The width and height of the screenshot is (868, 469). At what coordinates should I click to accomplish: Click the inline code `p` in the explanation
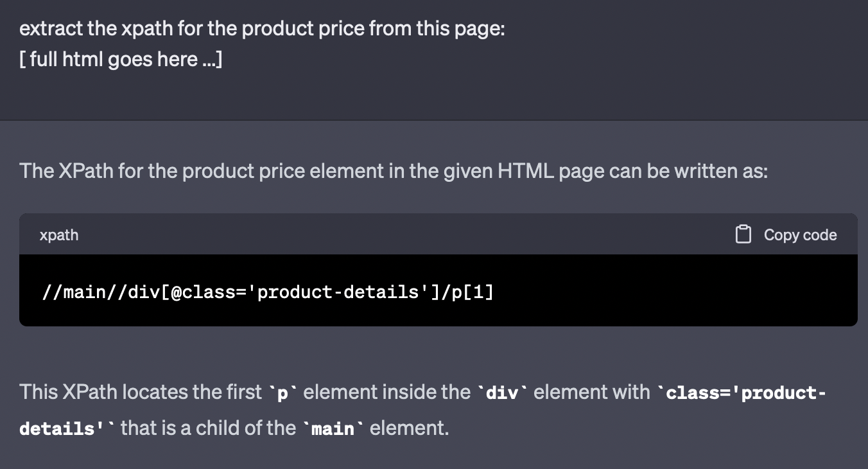pos(282,392)
